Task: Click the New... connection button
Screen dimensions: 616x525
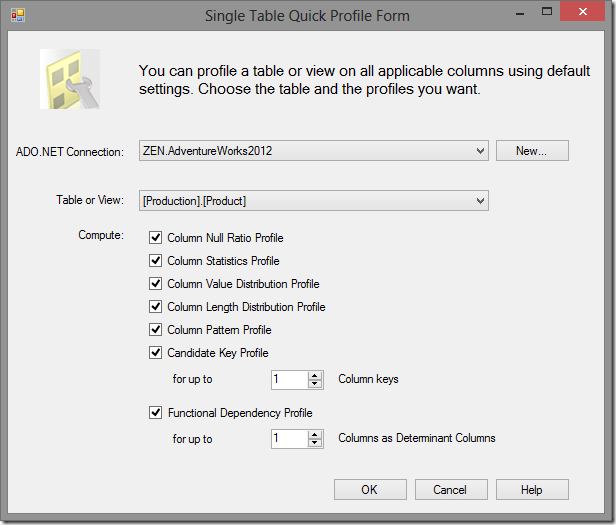Action: click(x=532, y=151)
